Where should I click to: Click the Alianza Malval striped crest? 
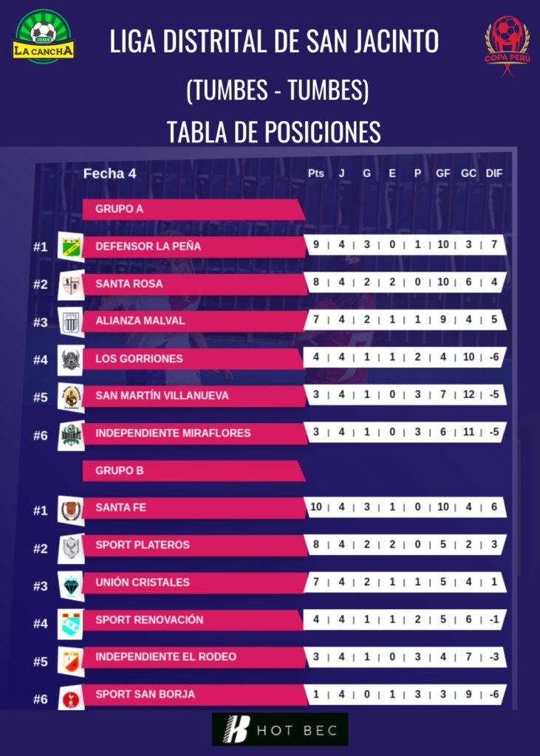[x=71, y=322]
